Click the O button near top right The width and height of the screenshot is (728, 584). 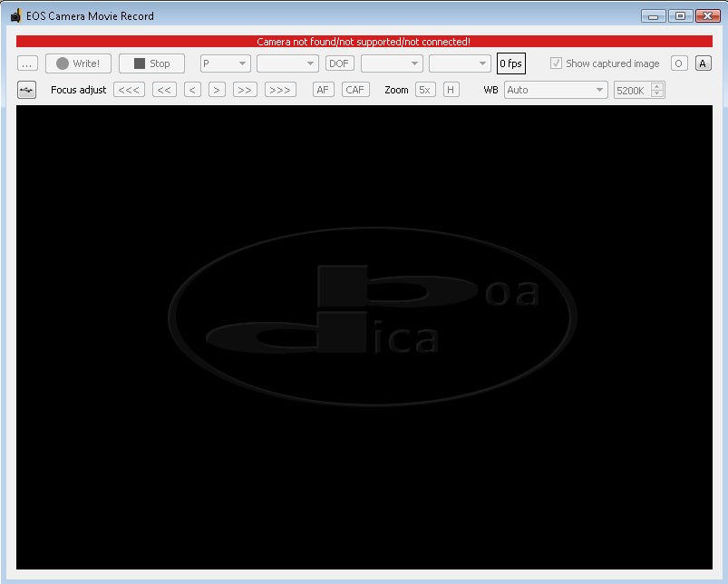coord(679,63)
